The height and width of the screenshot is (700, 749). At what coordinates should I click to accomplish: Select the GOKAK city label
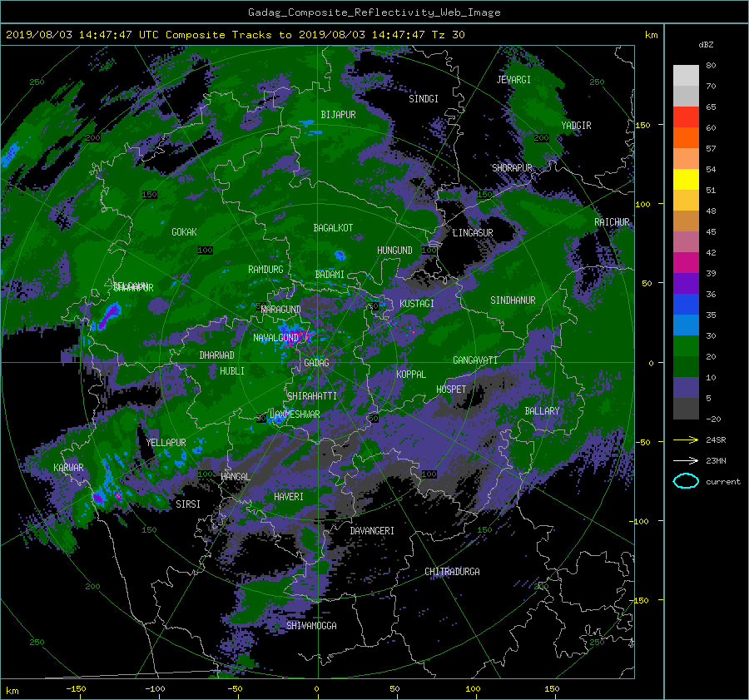pyautogui.click(x=184, y=231)
